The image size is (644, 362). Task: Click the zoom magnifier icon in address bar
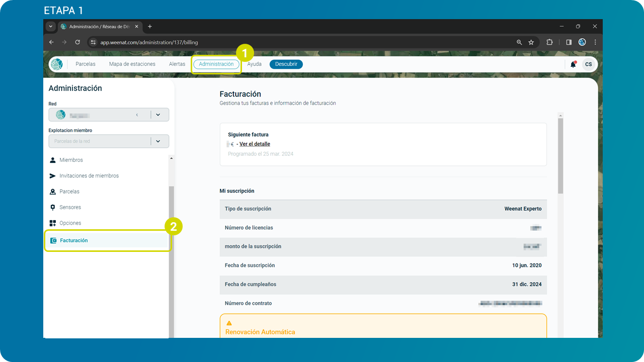(519, 42)
